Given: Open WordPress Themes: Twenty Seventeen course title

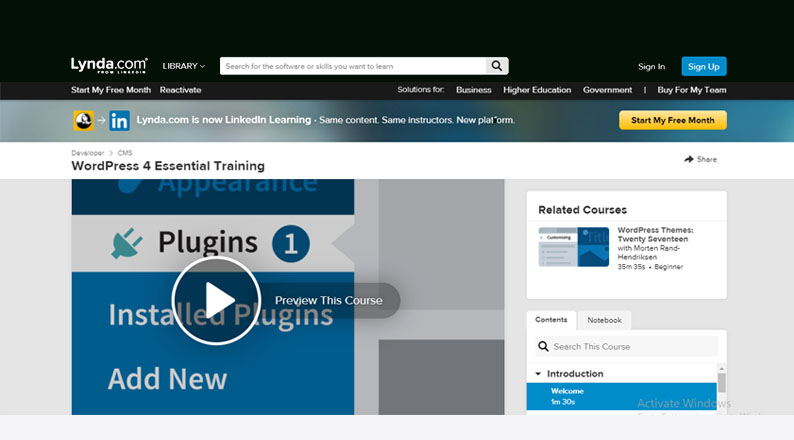Looking at the screenshot, I should [655, 234].
